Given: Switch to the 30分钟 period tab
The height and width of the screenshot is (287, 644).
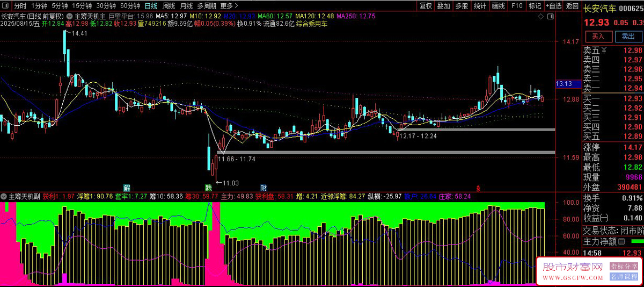Looking at the screenshot, I should [x=106, y=6].
